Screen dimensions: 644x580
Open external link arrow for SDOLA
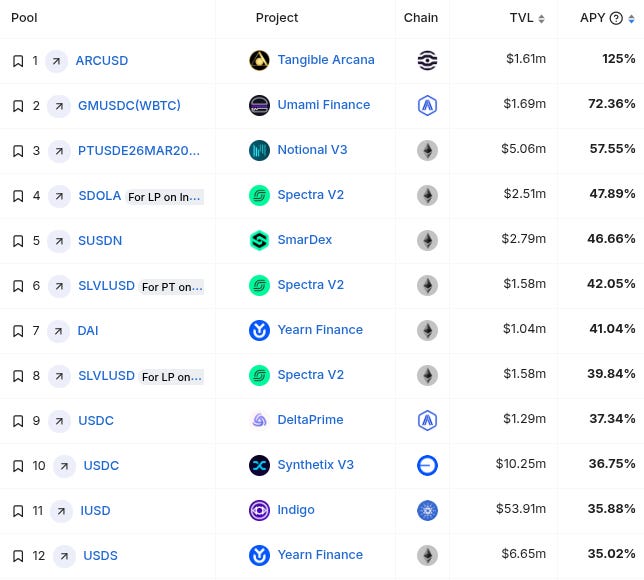click(x=59, y=196)
